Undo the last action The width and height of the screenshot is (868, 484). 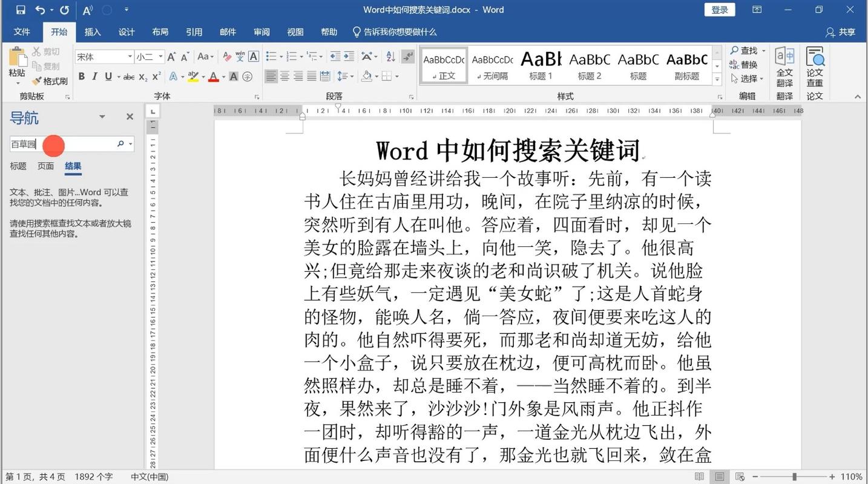click(x=40, y=10)
